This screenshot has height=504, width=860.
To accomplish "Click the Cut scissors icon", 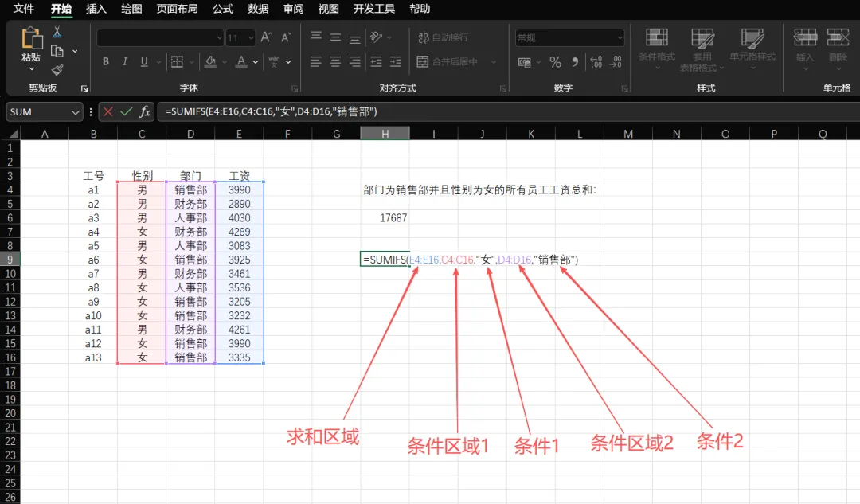I will pos(57,33).
